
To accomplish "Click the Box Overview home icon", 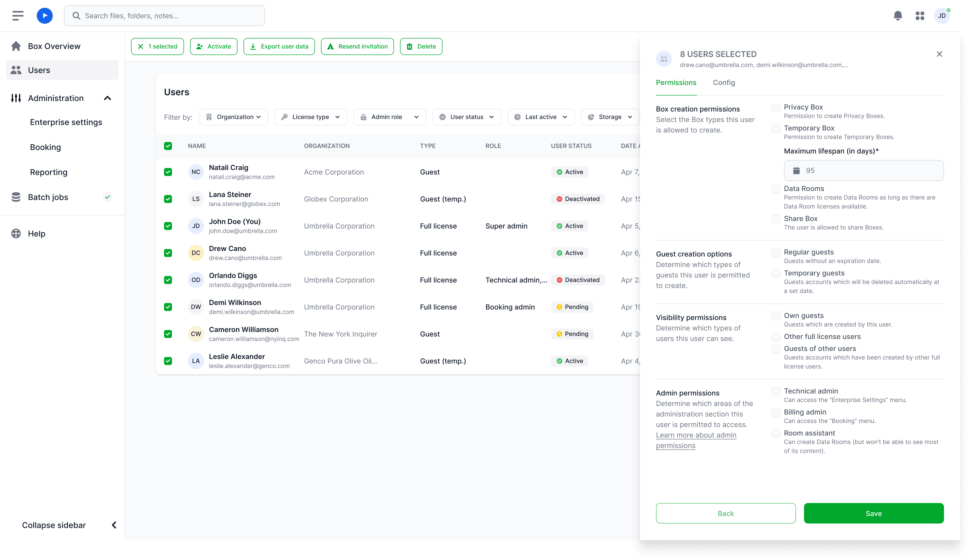I will click(x=16, y=46).
